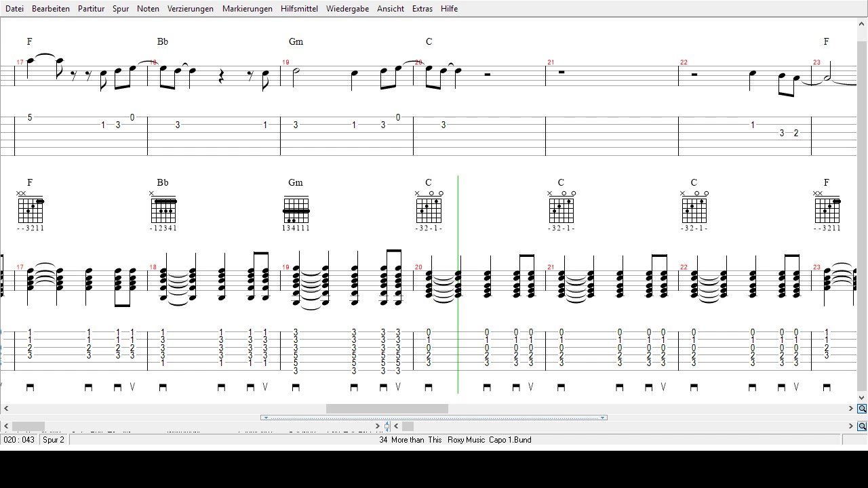Click the lower-left pane scrollbar thumb
868x488 pixels.
click(28, 426)
